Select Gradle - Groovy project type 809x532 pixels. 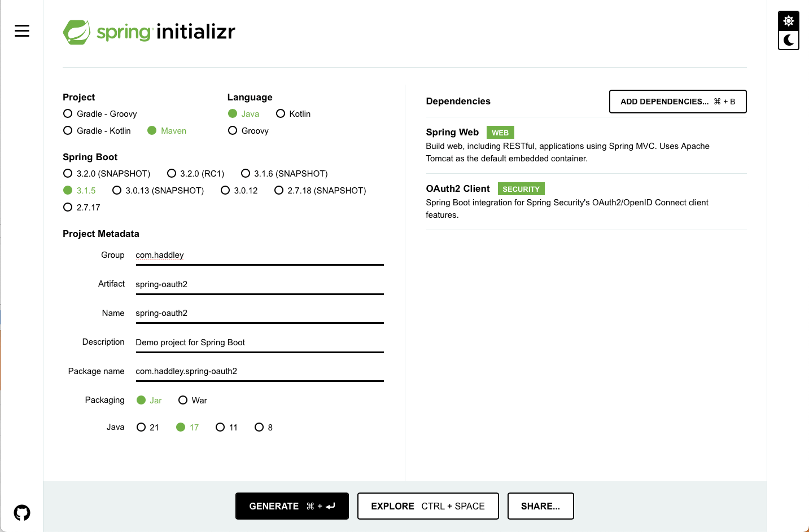68,114
